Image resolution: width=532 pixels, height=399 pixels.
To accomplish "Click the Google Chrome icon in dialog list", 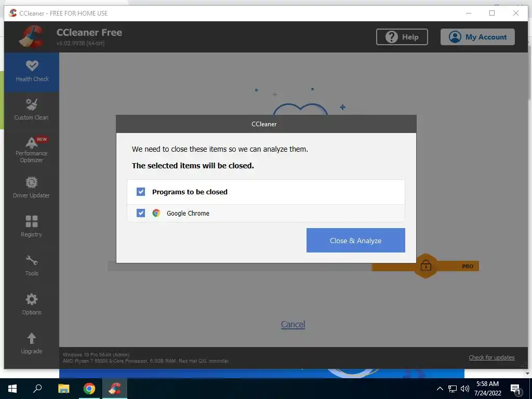I will pyautogui.click(x=156, y=213).
